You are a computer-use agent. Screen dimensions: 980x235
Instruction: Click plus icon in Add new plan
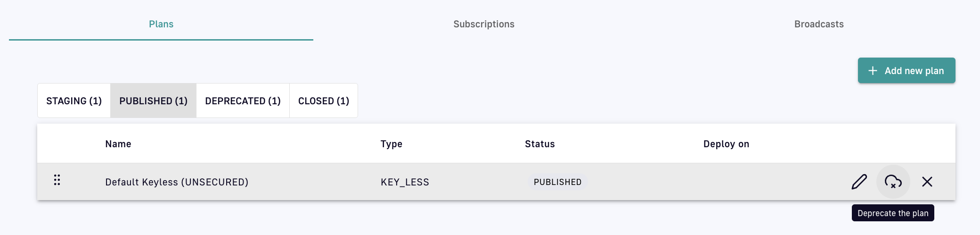(x=873, y=71)
